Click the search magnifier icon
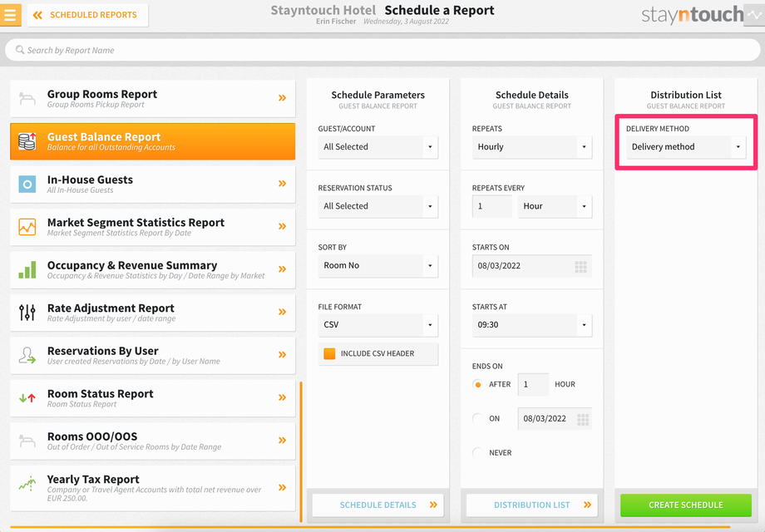 coord(20,50)
